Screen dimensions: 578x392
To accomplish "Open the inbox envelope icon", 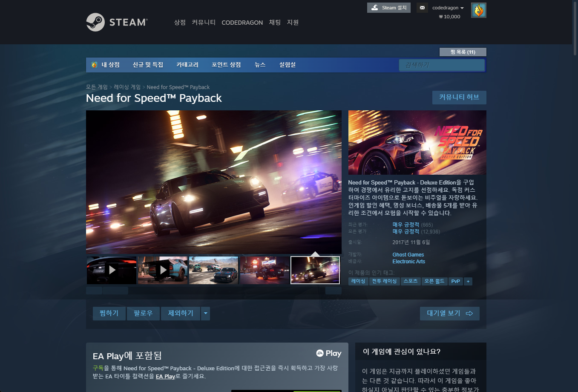I will [x=422, y=8].
